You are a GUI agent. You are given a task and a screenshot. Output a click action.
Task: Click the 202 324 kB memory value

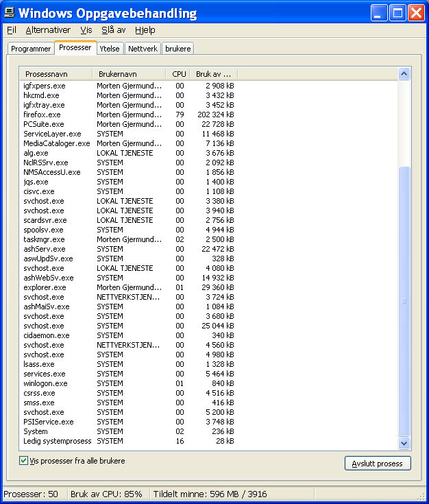pyautogui.click(x=216, y=115)
